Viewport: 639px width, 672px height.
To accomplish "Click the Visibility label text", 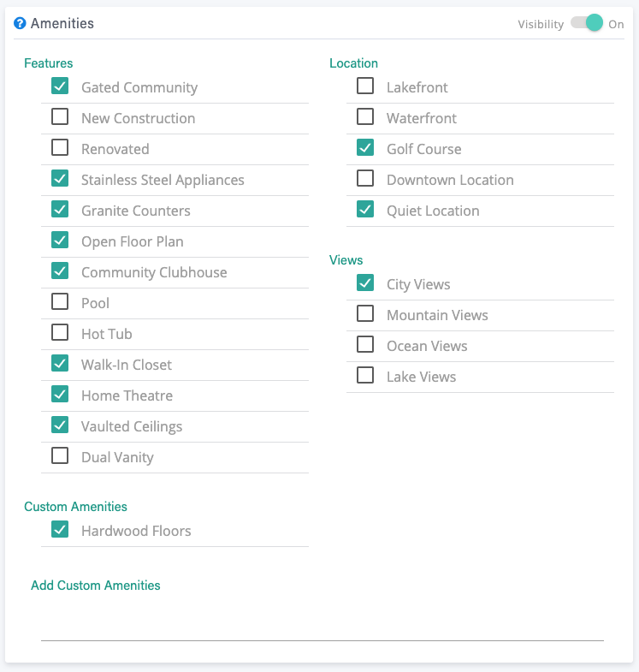I will pos(541,25).
